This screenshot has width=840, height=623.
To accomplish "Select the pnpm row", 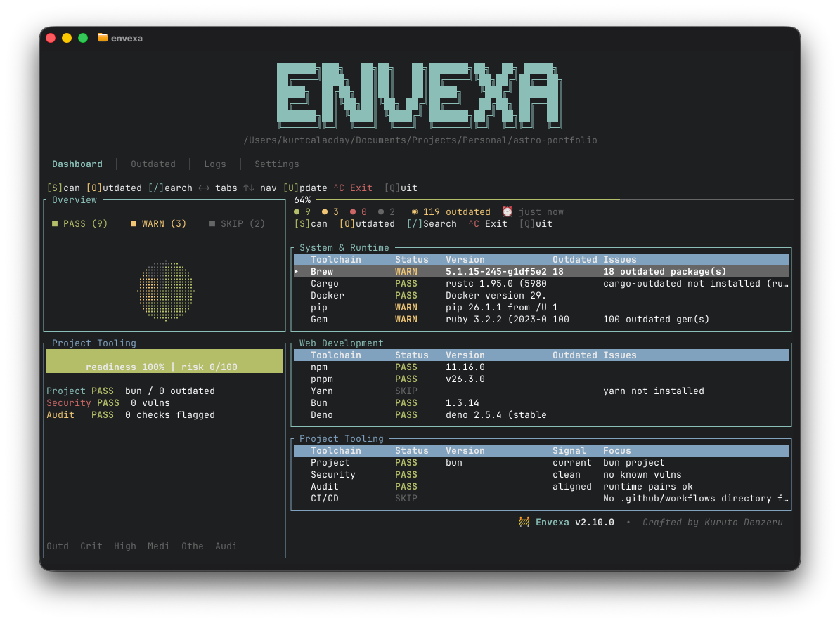I will click(541, 379).
